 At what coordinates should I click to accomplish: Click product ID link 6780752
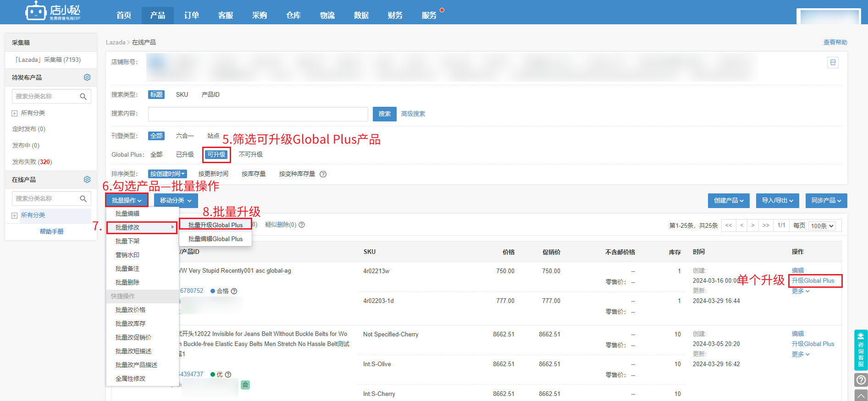(192, 291)
